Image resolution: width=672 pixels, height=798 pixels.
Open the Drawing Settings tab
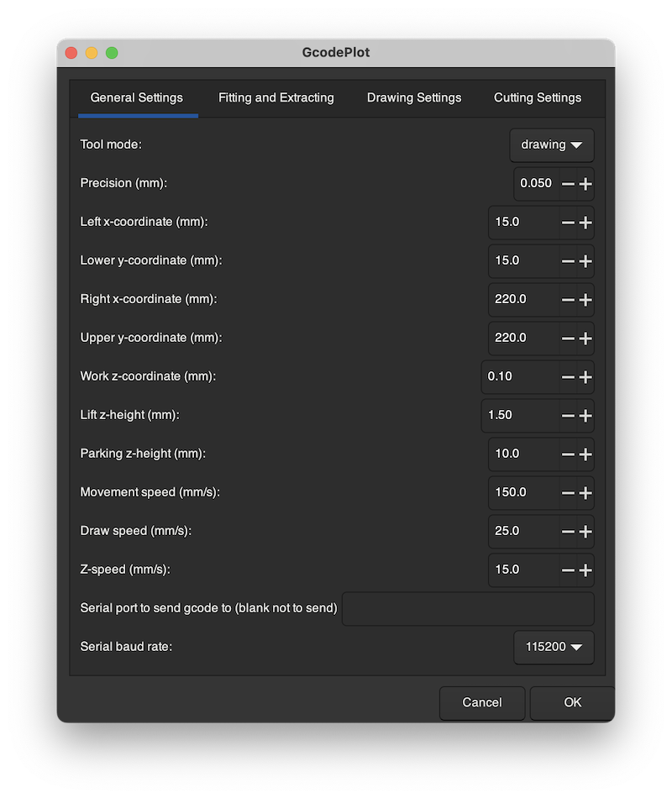(x=414, y=97)
